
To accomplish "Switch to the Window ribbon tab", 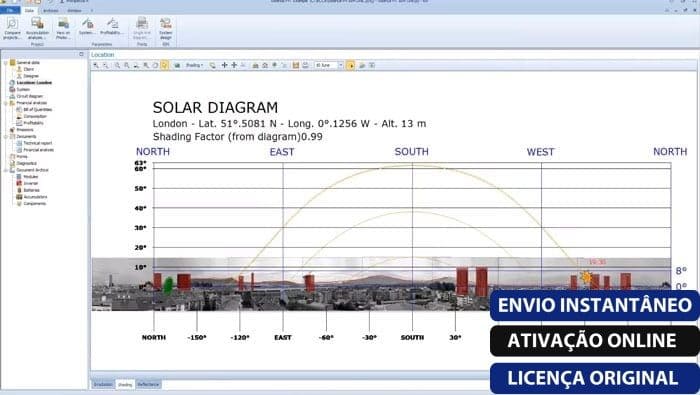I will click(74, 10).
